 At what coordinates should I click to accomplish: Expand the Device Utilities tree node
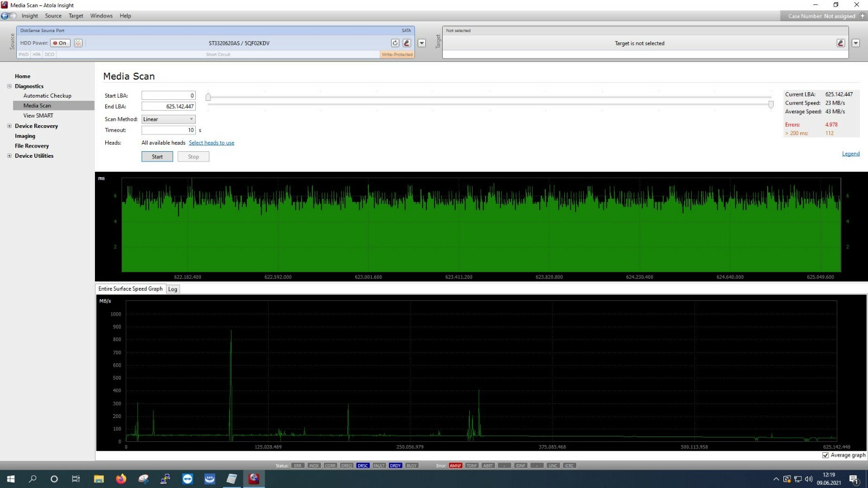tap(9, 156)
